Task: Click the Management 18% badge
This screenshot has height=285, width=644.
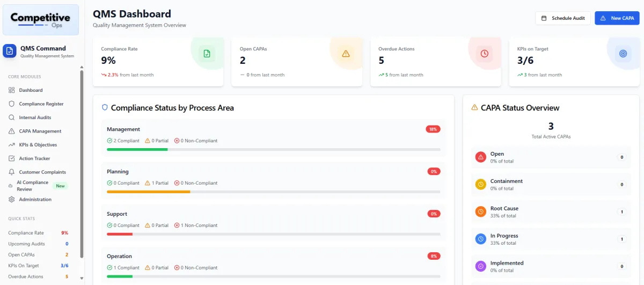Action: click(433, 129)
